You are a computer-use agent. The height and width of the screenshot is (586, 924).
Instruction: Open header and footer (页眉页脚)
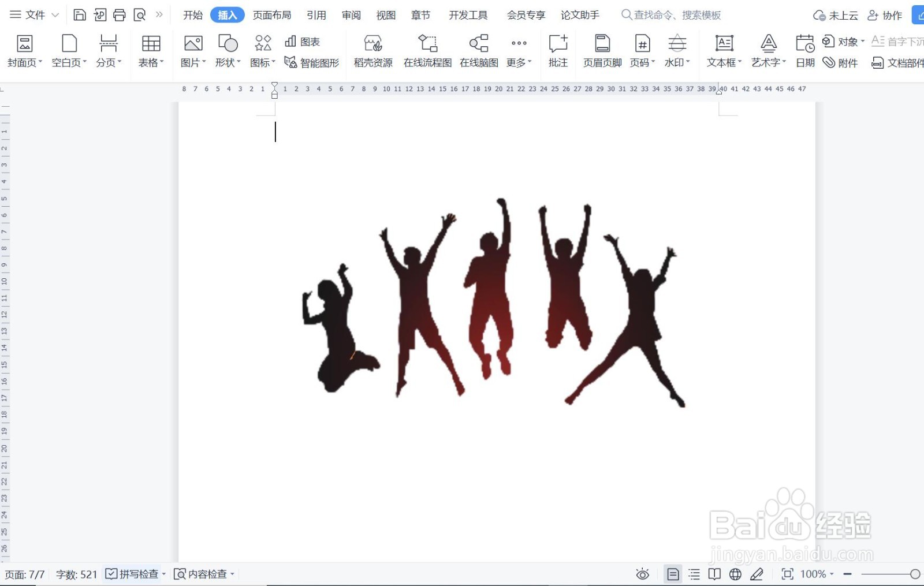(x=602, y=51)
